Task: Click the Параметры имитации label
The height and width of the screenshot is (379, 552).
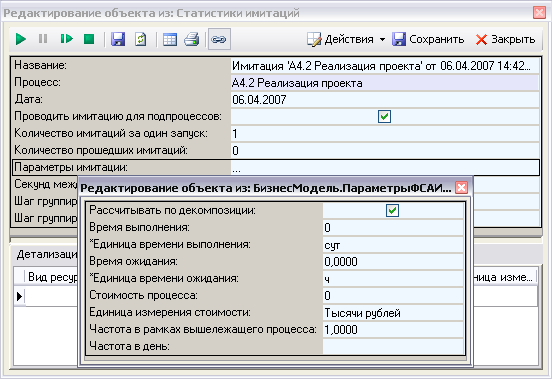Action: click(71, 167)
